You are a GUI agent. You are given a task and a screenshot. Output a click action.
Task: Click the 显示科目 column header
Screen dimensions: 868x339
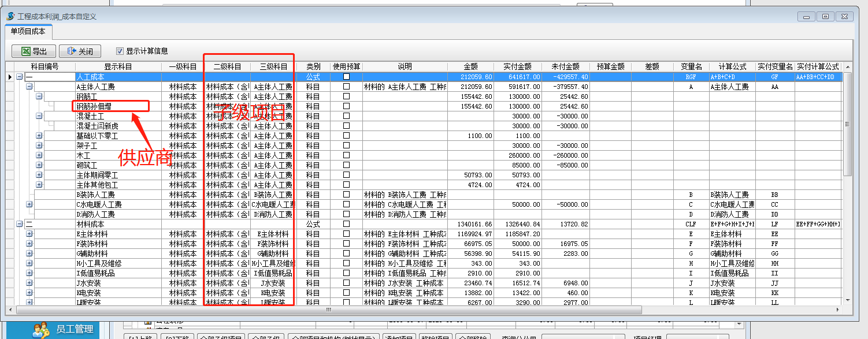click(118, 66)
